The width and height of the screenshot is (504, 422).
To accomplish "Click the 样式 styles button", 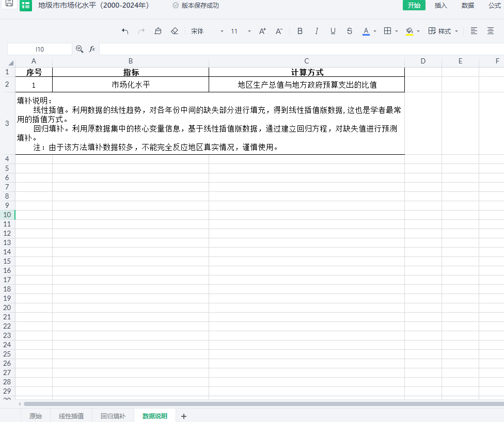I will point(440,31).
